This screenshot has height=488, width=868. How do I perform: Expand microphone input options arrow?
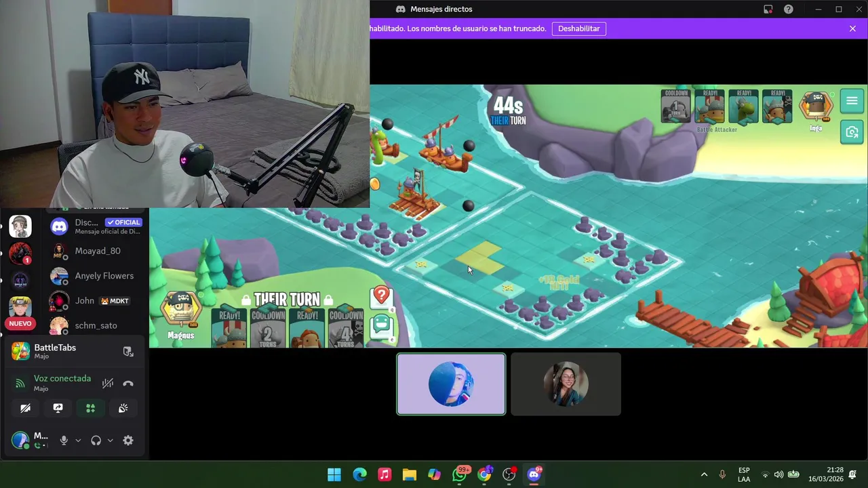click(x=78, y=441)
